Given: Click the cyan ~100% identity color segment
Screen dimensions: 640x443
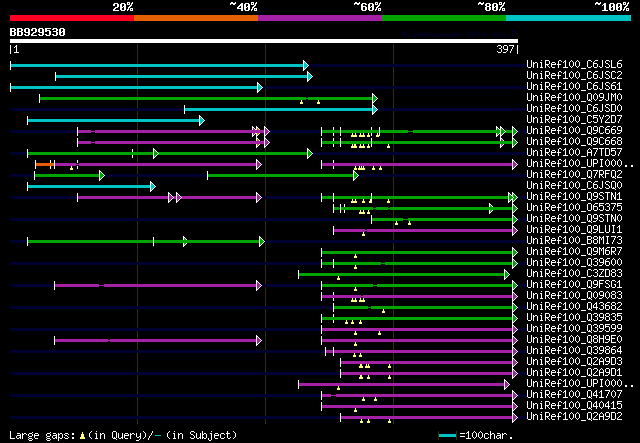Looking at the screenshot, I should point(568,18).
